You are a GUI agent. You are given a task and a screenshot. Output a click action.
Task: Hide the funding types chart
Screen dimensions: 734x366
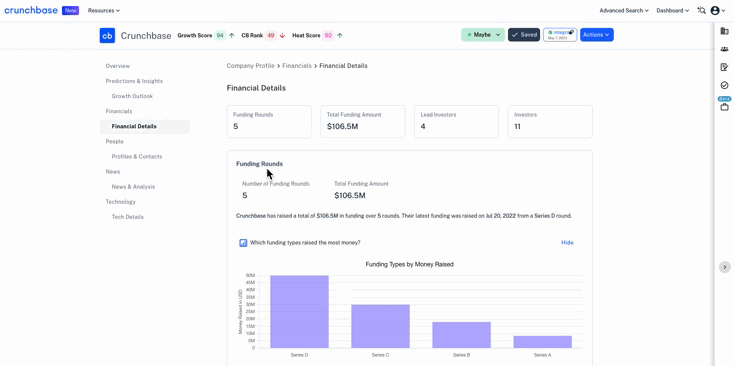click(x=567, y=242)
